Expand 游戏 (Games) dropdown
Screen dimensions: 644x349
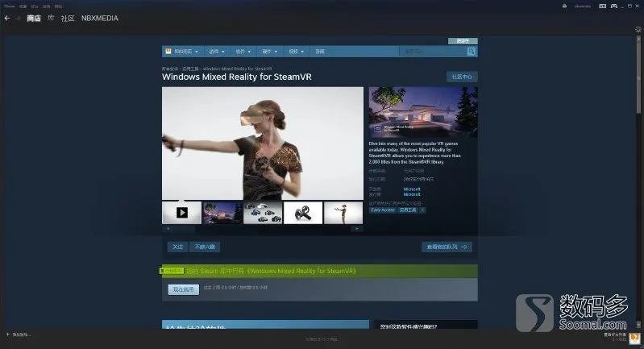(217, 52)
